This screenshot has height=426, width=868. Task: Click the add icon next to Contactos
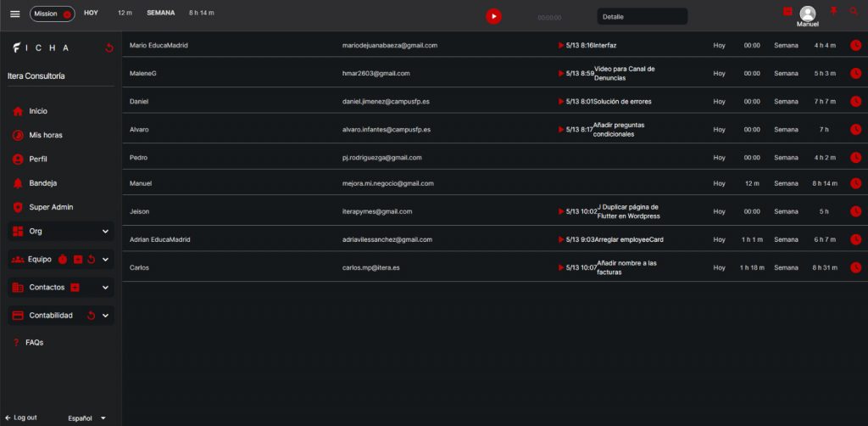tap(75, 288)
